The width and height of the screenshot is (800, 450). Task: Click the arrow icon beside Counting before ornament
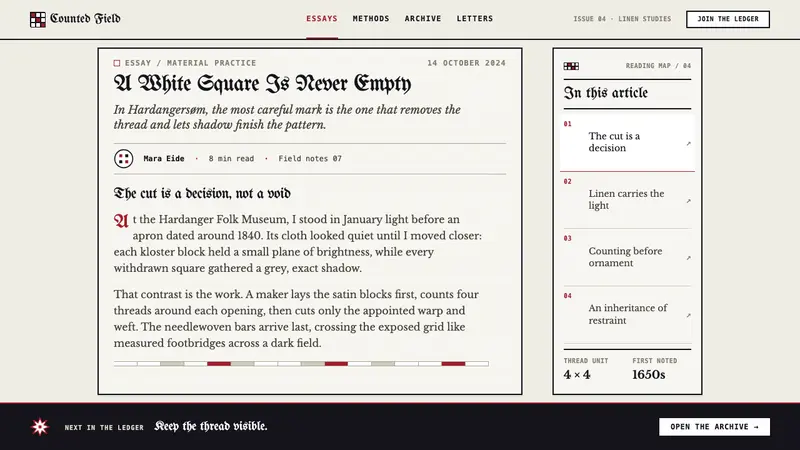point(688,258)
